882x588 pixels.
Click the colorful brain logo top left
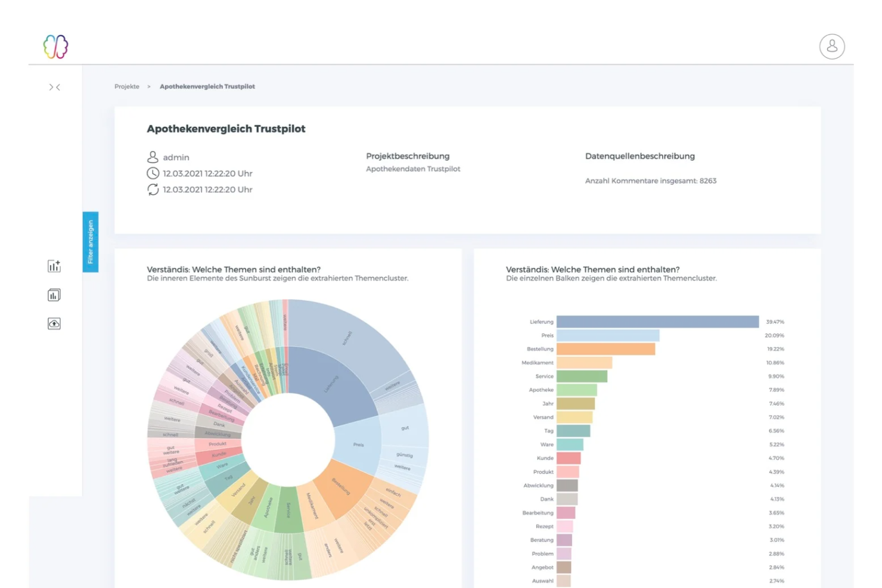[55, 46]
